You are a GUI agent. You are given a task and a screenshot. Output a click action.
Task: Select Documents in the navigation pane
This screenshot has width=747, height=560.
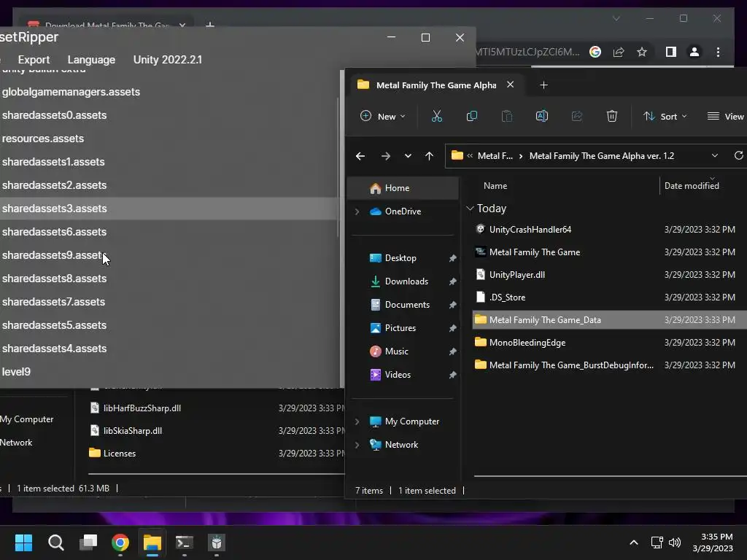click(x=404, y=305)
